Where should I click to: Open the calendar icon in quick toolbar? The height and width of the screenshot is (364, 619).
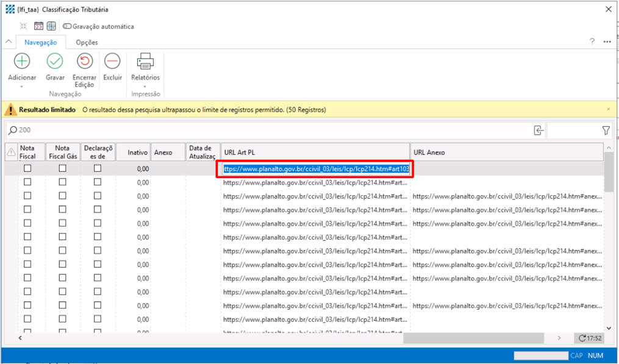pyautogui.click(x=38, y=26)
